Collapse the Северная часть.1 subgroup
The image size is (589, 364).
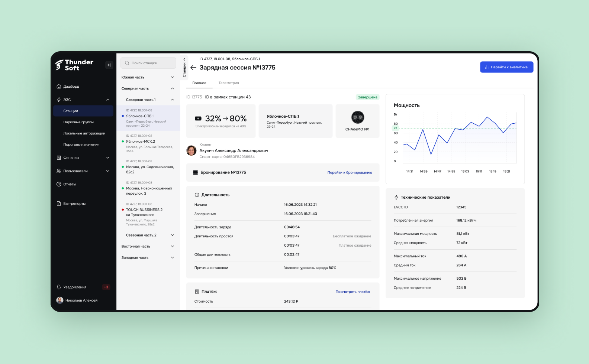(173, 100)
